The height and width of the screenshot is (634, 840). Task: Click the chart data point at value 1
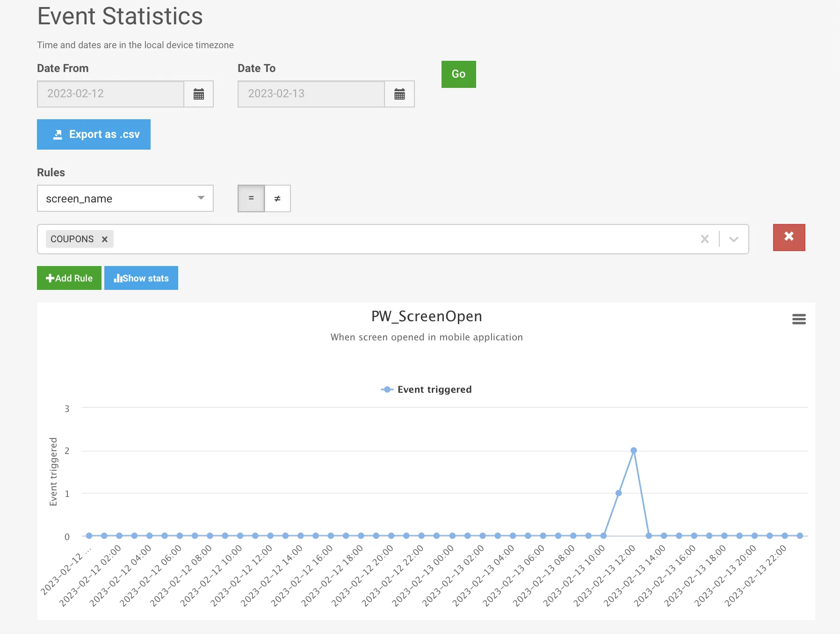pyautogui.click(x=618, y=493)
